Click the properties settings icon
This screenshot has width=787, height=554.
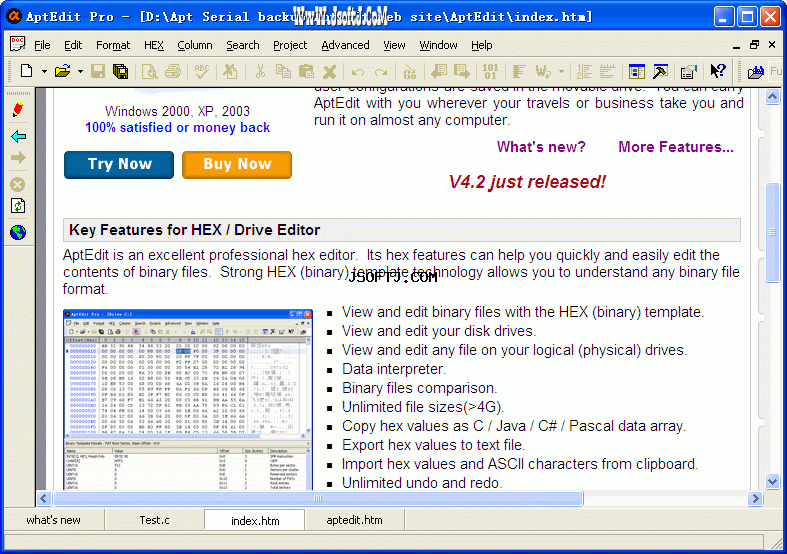(689, 71)
